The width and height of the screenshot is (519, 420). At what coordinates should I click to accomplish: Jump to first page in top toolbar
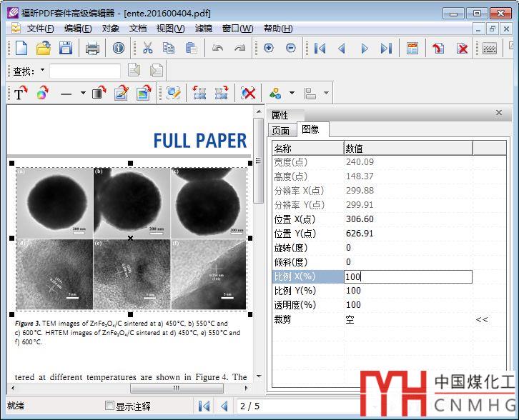pos(320,48)
